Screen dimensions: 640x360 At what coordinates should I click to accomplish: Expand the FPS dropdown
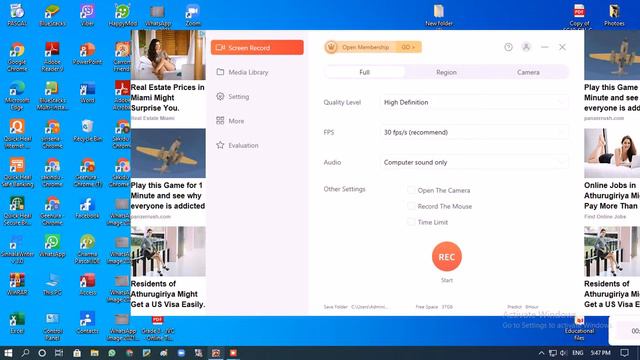tap(475, 132)
